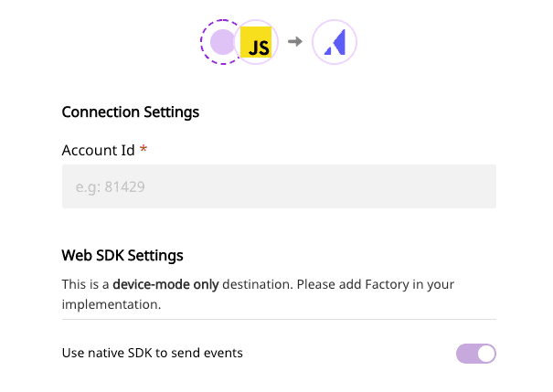Disable the native SDK toggle switch

pyautogui.click(x=475, y=353)
